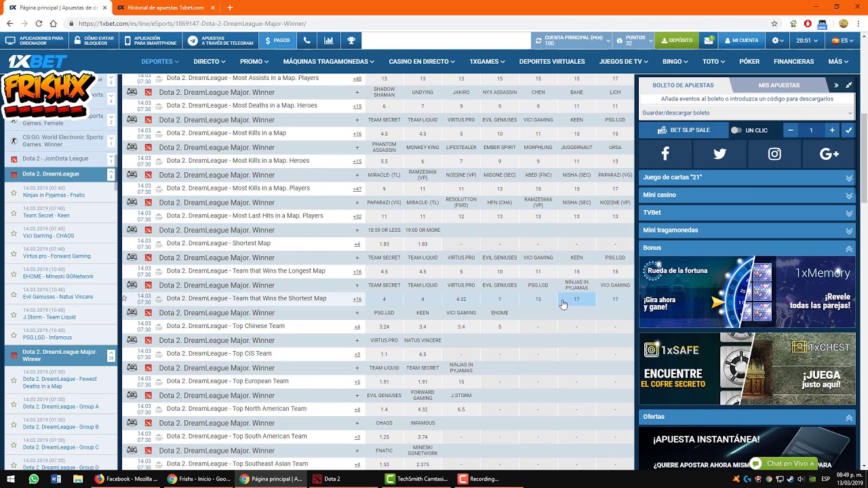
Task: Switch to Historial de apuestas browser tab
Action: [165, 7]
